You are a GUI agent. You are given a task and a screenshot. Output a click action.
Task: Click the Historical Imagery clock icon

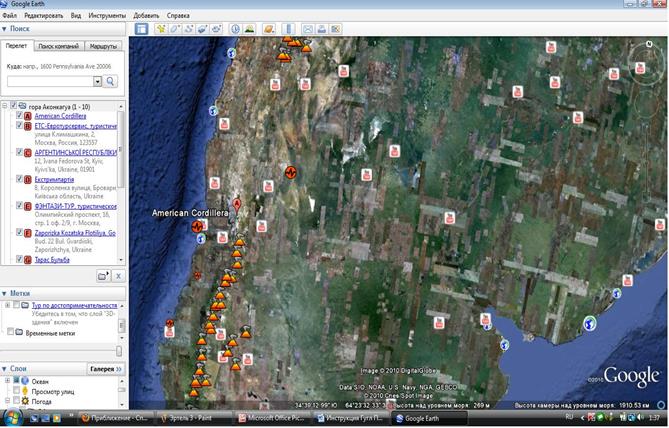235,29
